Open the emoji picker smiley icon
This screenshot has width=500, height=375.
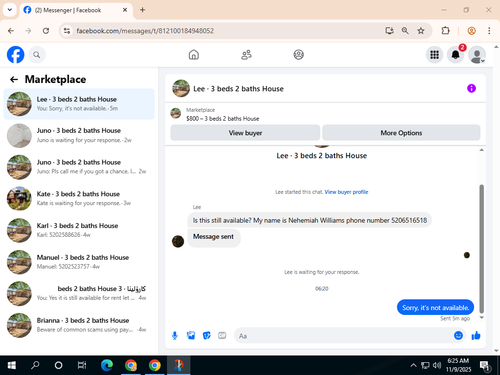458,335
